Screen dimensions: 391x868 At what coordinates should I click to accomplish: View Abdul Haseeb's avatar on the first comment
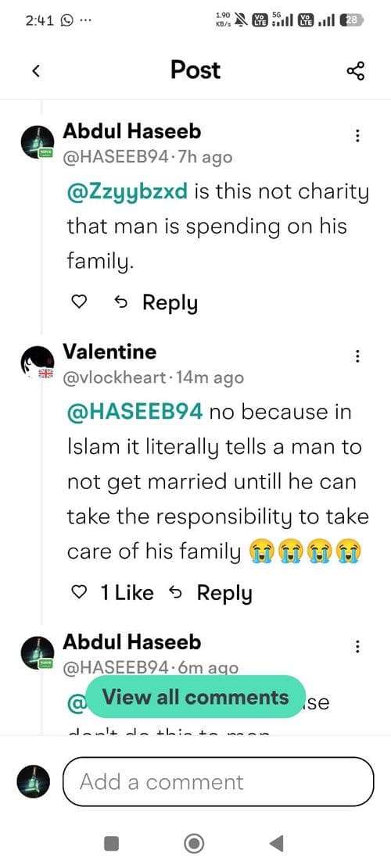coord(38,141)
